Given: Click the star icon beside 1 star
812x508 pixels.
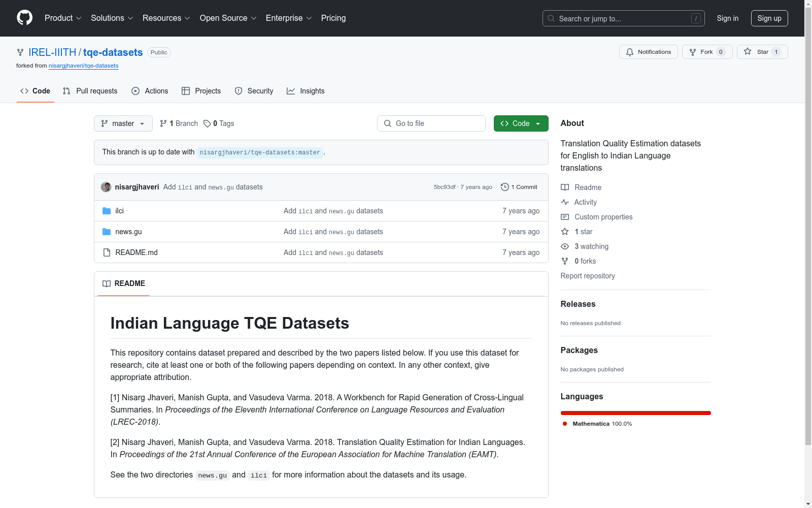Looking at the screenshot, I should click(x=565, y=232).
